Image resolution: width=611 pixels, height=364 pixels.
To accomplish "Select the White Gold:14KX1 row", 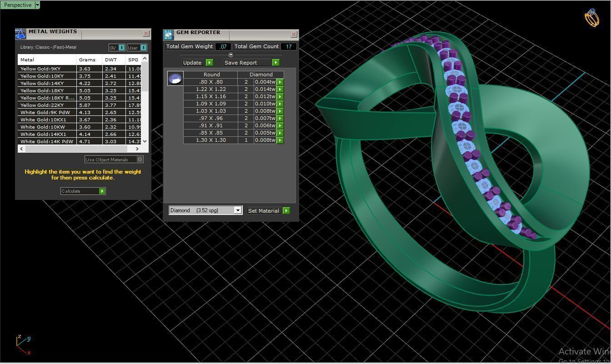I will pos(80,134).
